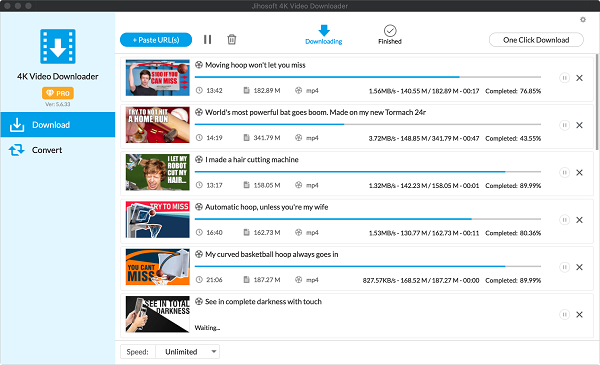Click the 'Completed: 43.55%' status text
The height and width of the screenshot is (365, 600).
pyautogui.click(x=513, y=139)
